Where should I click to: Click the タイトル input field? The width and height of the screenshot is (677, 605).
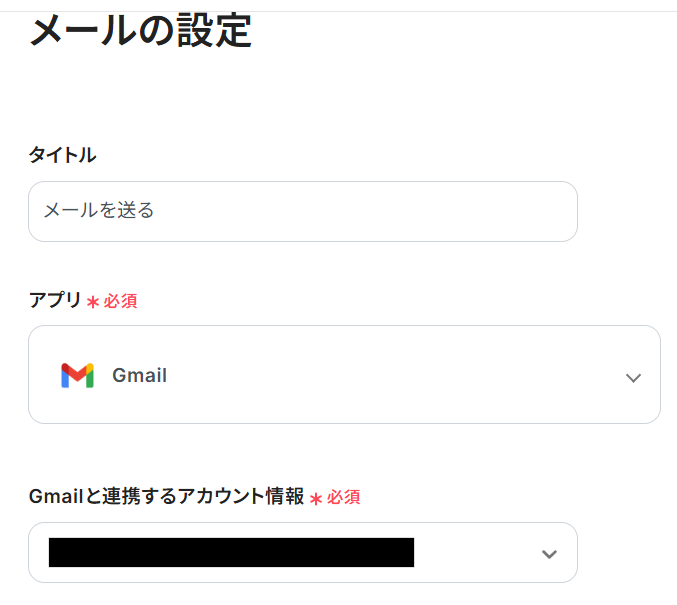pyautogui.click(x=302, y=211)
